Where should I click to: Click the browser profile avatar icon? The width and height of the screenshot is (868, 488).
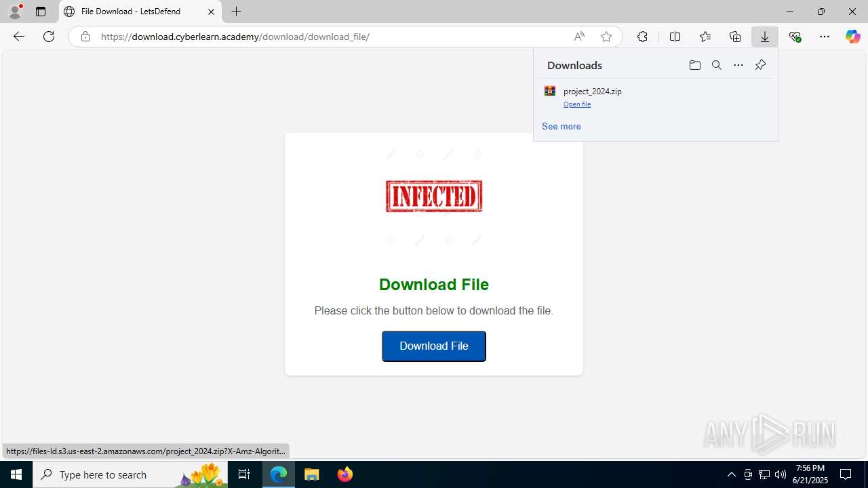[x=15, y=12]
